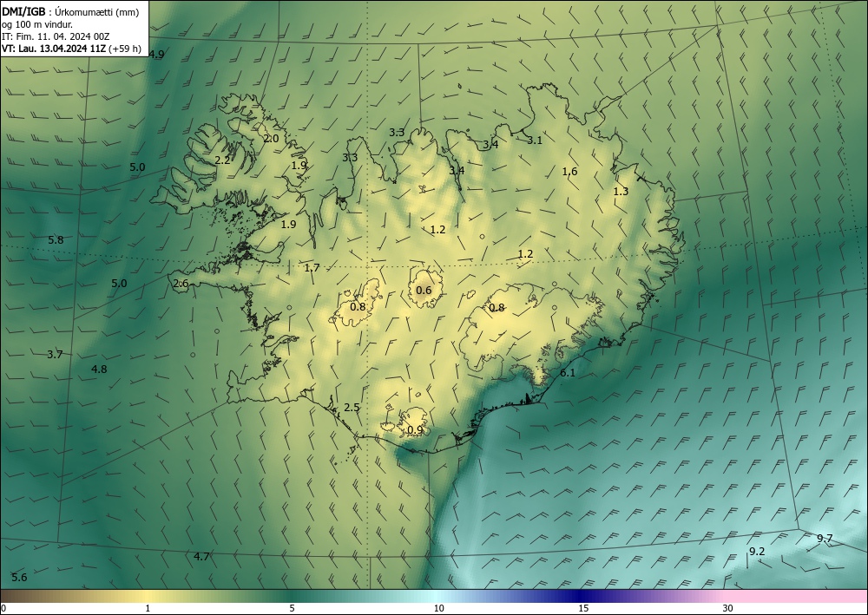Click the '30' tick on the color scale
Screen dimensions: 868x615
click(x=728, y=608)
